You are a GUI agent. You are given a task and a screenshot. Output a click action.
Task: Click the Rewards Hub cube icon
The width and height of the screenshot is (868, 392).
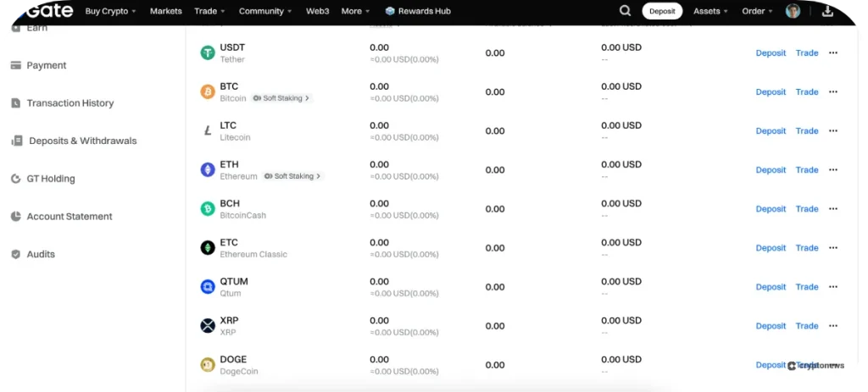[390, 11]
